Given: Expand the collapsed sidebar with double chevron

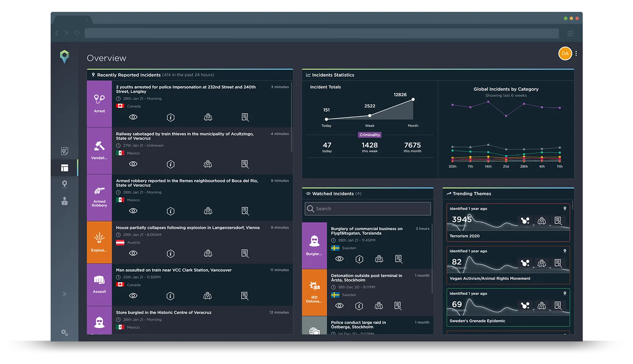Looking at the screenshot, I should (64, 294).
